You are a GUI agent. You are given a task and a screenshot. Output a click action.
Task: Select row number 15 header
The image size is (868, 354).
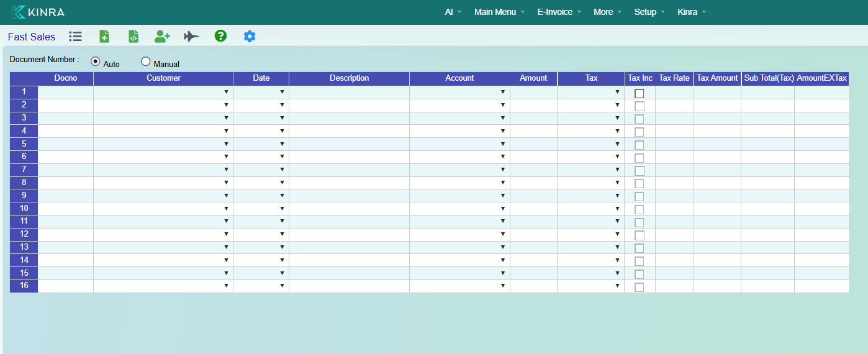(24, 273)
